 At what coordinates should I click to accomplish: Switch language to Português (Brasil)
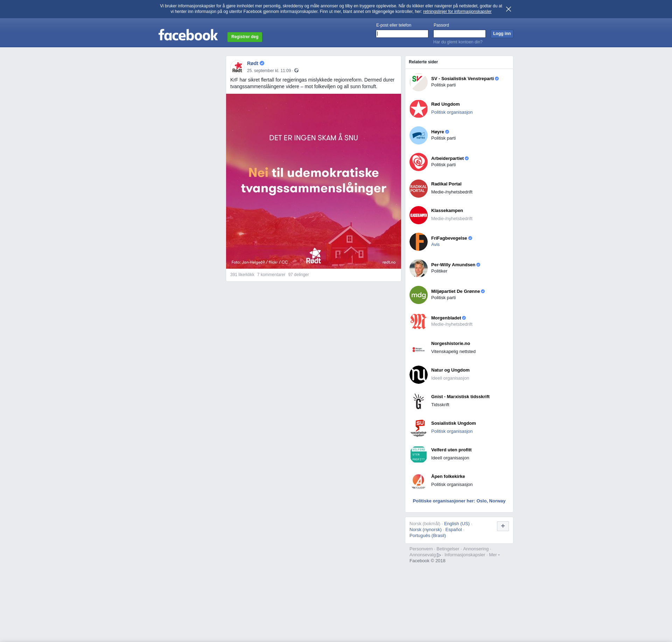click(428, 536)
